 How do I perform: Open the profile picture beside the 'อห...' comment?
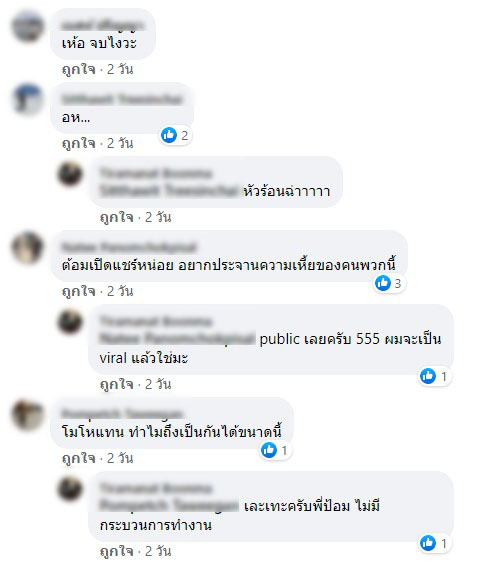click(x=28, y=100)
